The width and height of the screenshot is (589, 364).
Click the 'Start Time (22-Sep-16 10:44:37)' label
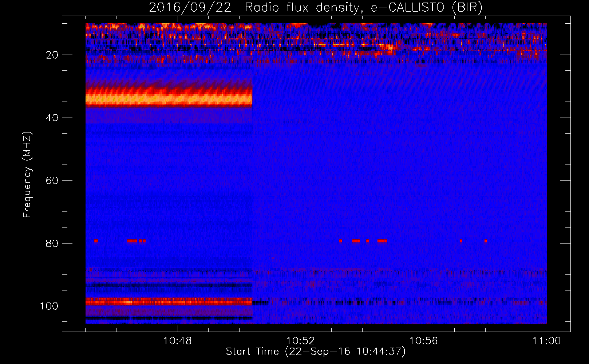pyautogui.click(x=316, y=352)
